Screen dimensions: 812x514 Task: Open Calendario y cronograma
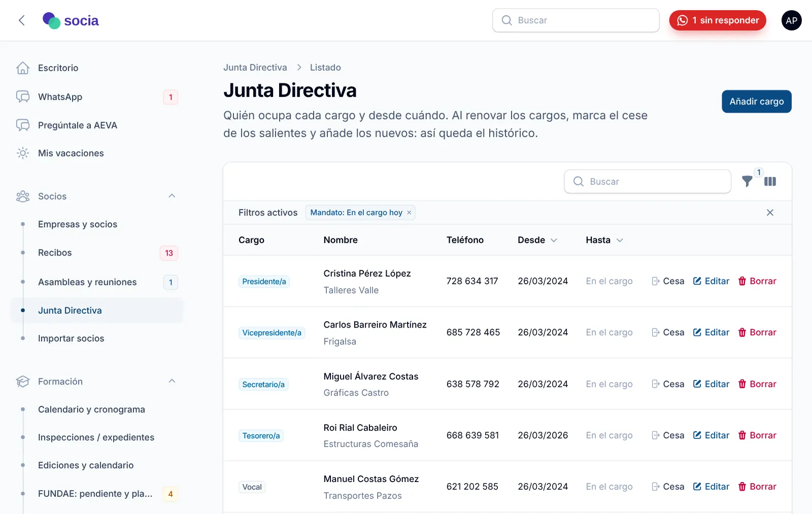96,409
